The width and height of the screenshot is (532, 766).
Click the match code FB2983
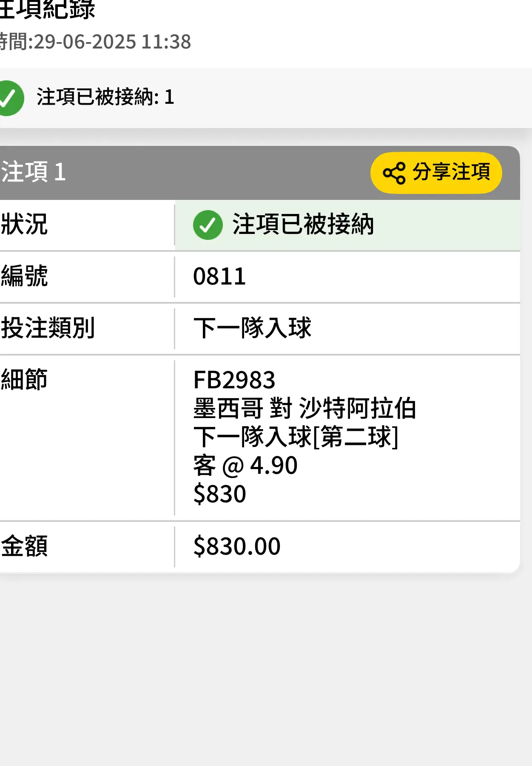[234, 380]
